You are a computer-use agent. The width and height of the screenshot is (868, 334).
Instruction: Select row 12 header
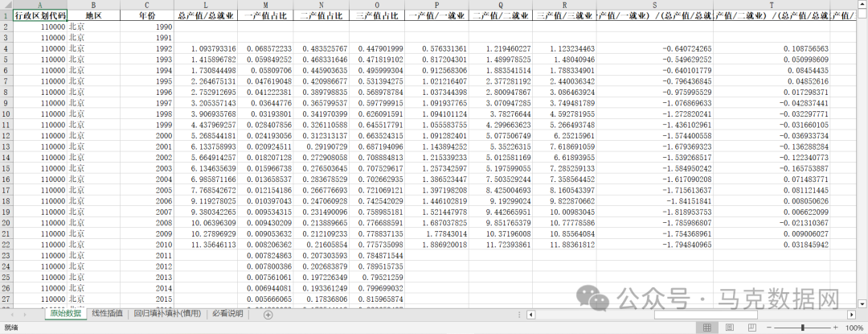[x=6, y=136]
